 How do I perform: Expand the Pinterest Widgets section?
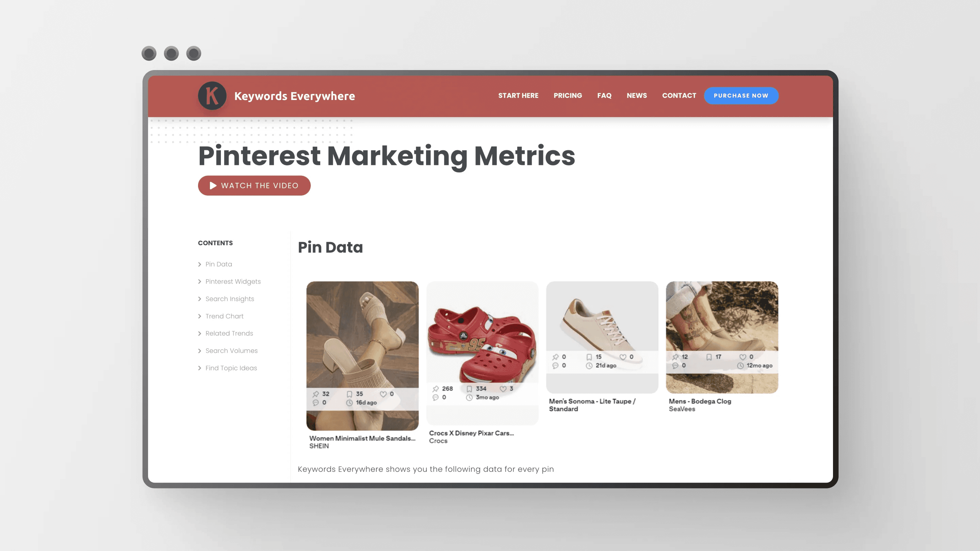click(x=233, y=281)
